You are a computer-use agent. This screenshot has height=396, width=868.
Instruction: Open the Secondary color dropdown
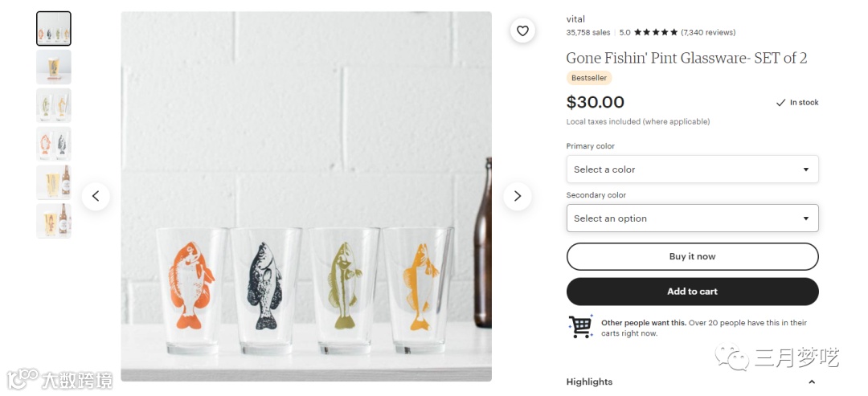692,218
